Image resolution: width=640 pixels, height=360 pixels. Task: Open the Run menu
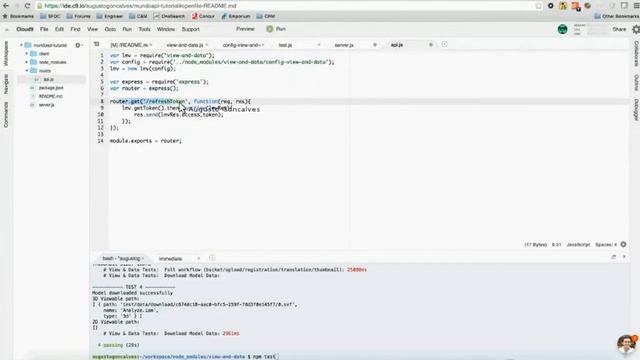tap(127, 29)
